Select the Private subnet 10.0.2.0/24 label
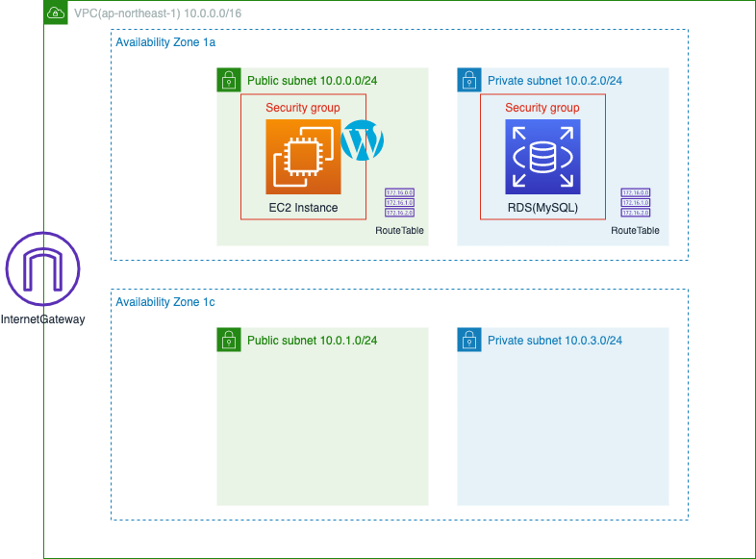The width and height of the screenshot is (756, 559). pos(554,81)
